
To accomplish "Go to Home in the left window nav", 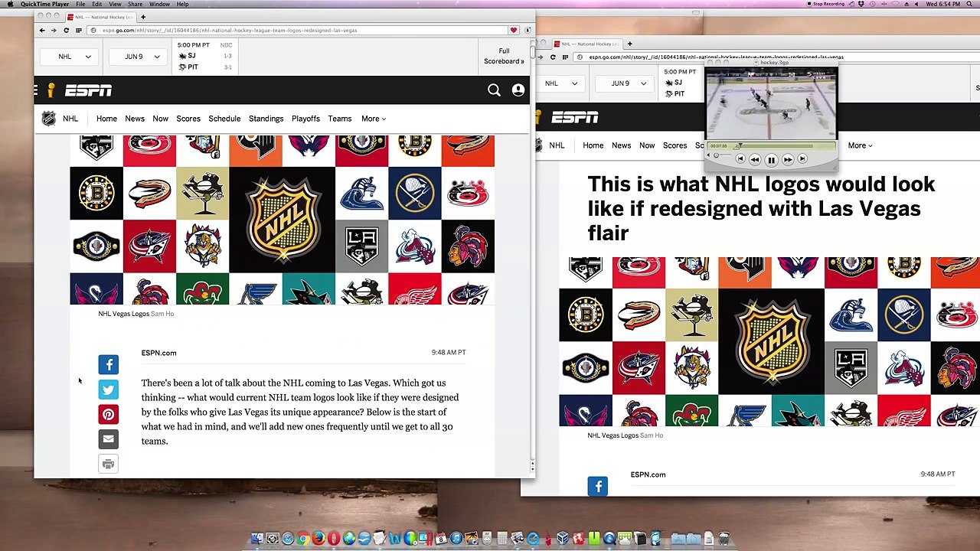I will (106, 119).
